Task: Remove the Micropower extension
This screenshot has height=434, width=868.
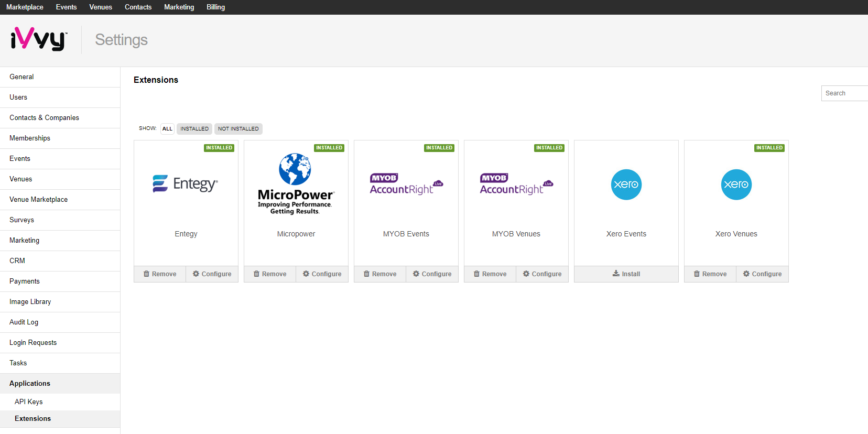Action: tap(270, 274)
